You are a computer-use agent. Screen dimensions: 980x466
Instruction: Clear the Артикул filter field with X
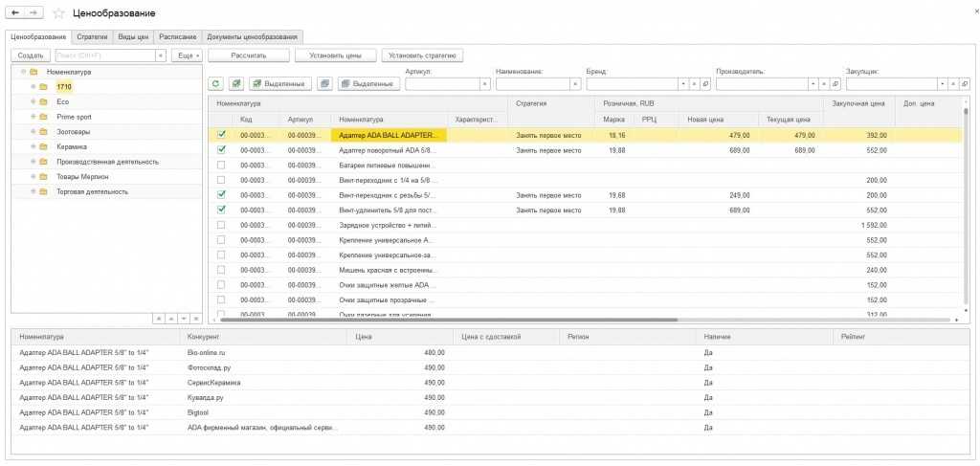484,84
